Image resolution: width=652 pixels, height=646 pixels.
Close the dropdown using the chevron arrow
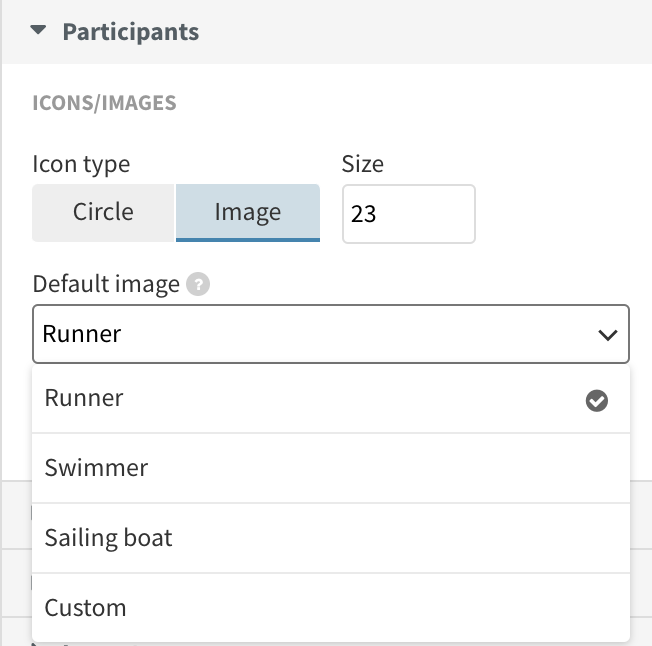coord(608,335)
